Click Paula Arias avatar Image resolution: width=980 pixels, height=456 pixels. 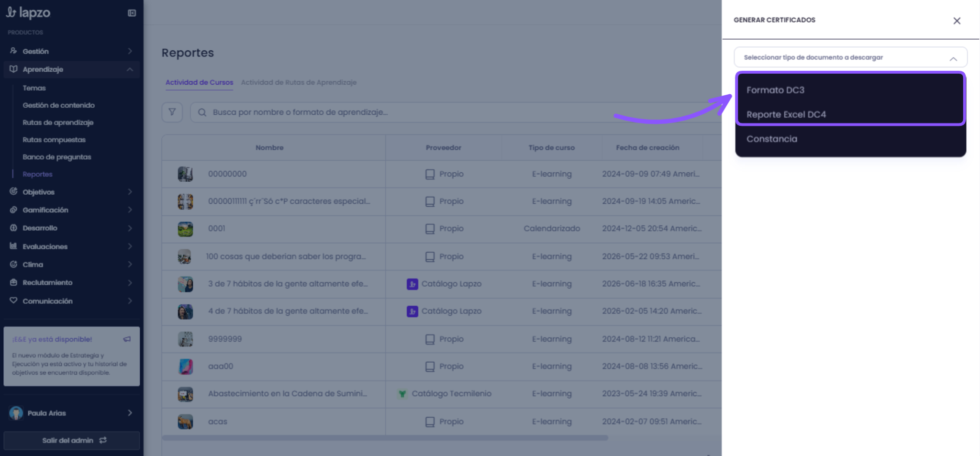16,413
